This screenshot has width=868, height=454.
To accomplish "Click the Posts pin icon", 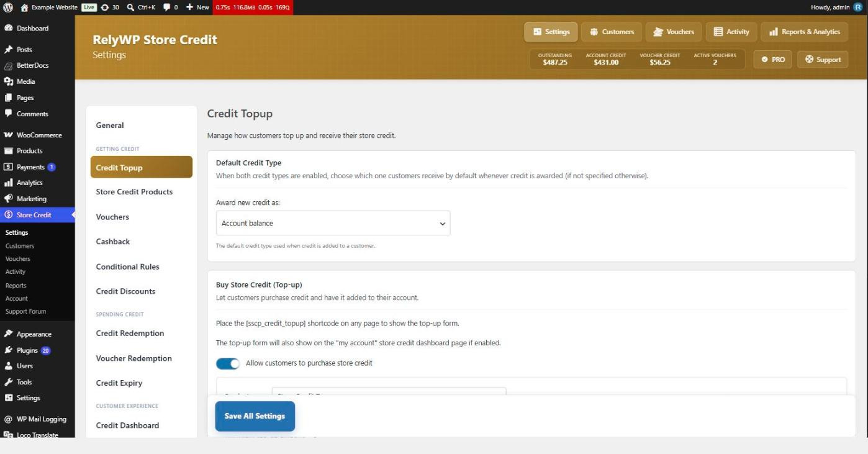I will tap(9, 50).
